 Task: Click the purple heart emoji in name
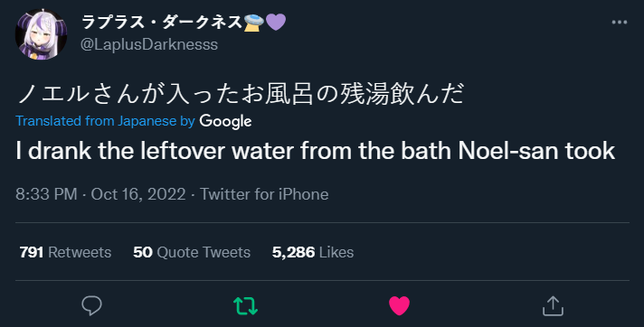tap(276, 23)
